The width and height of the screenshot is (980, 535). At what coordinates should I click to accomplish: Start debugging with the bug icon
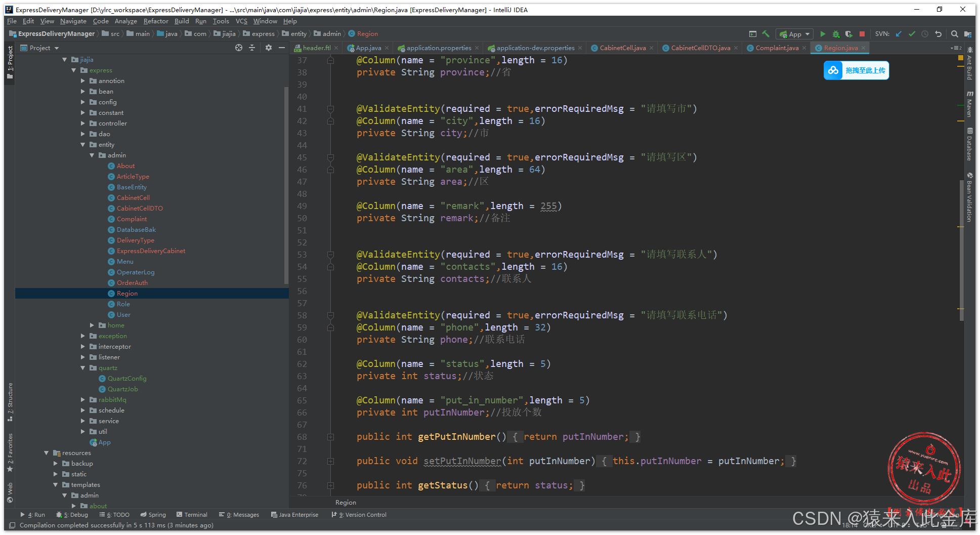(x=836, y=34)
